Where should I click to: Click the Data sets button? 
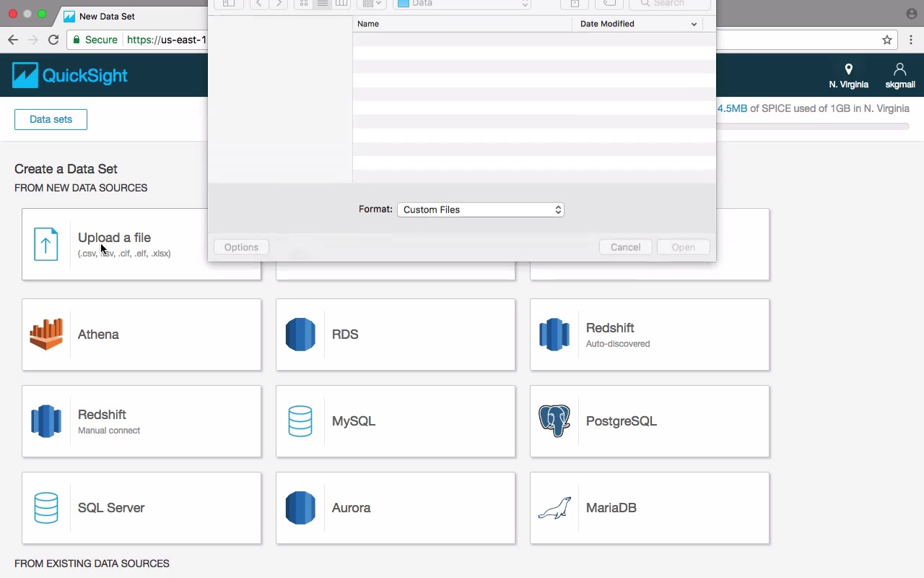tap(51, 119)
